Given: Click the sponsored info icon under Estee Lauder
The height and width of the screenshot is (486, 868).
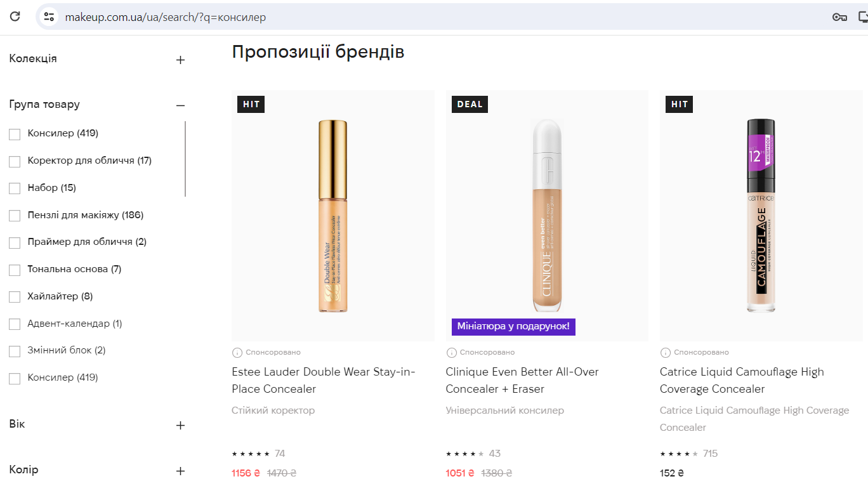Looking at the screenshot, I should coord(237,353).
